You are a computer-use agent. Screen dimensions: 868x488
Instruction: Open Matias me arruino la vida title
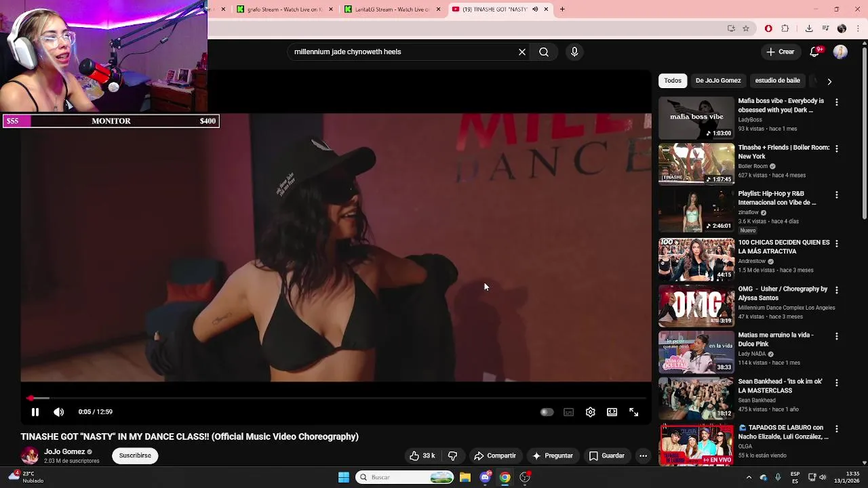tap(776, 340)
